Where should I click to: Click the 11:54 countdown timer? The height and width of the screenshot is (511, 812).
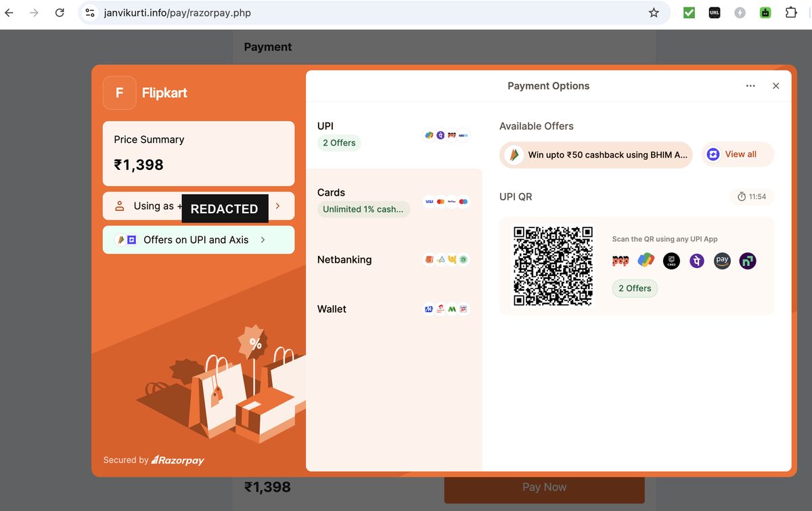tap(752, 196)
